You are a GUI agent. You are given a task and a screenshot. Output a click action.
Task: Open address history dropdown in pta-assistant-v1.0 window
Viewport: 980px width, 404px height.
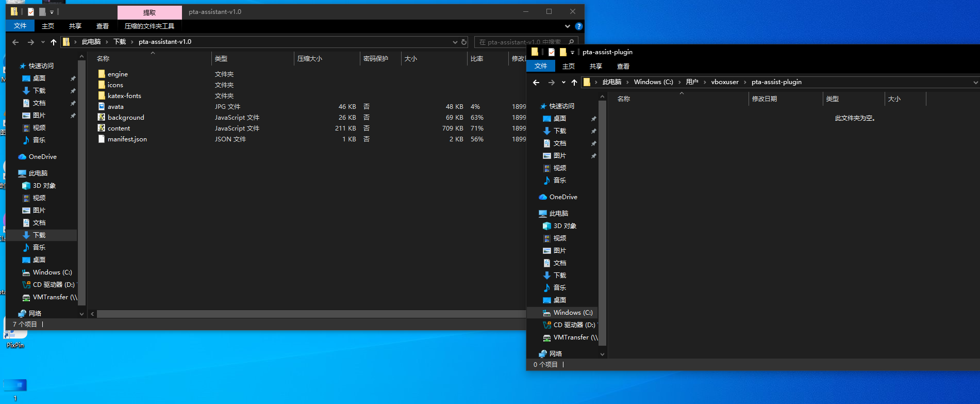[455, 42]
